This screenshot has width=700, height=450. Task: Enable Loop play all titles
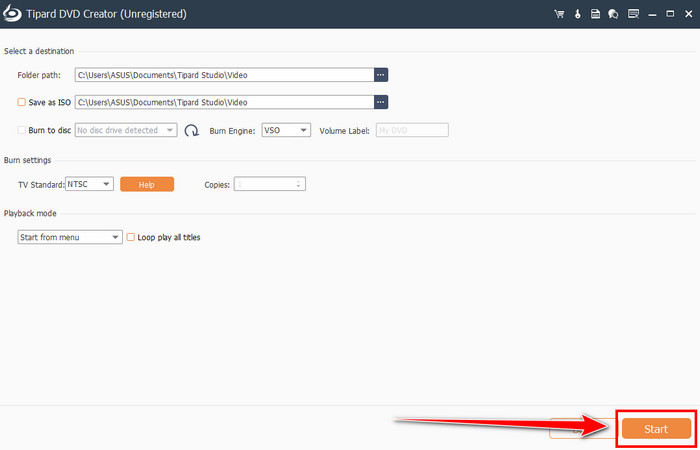click(x=130, y=238)
